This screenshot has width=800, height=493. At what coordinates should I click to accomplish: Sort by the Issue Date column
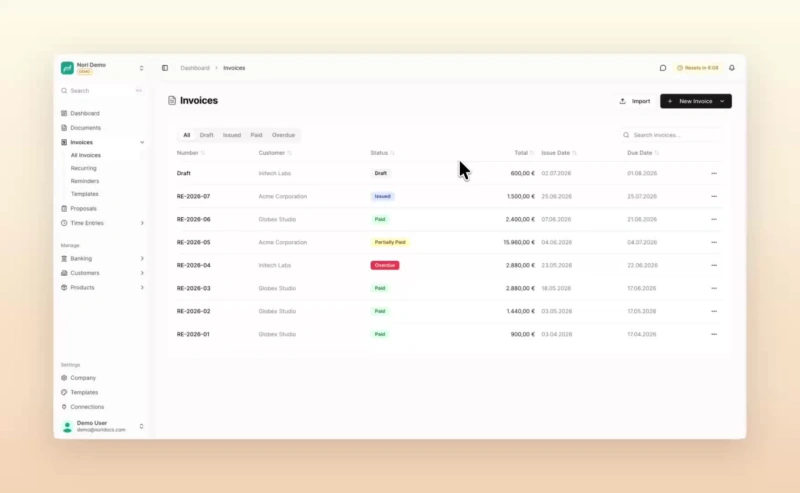[559, 153]
